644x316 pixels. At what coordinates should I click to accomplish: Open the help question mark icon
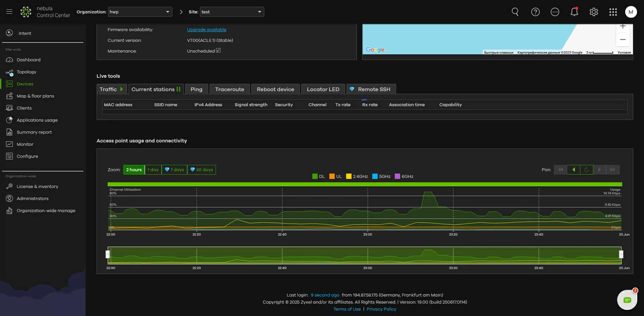click(x=535, y=12)
